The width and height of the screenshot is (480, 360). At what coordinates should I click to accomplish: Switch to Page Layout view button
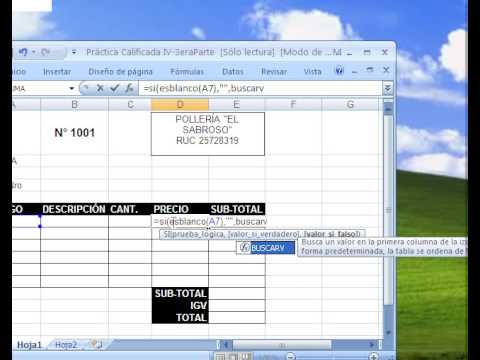233,356
